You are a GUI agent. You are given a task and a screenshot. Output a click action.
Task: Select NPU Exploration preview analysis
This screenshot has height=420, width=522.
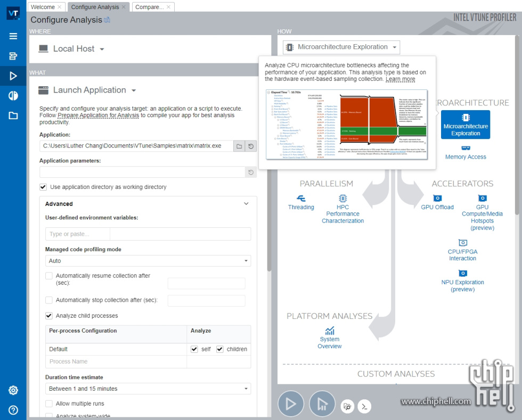pos(462,281)
